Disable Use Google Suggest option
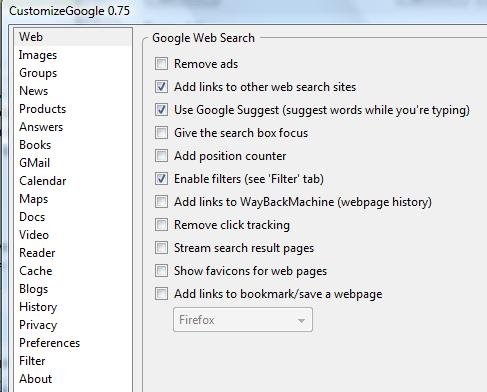This screenshot has height=392, width=487. 161,110
